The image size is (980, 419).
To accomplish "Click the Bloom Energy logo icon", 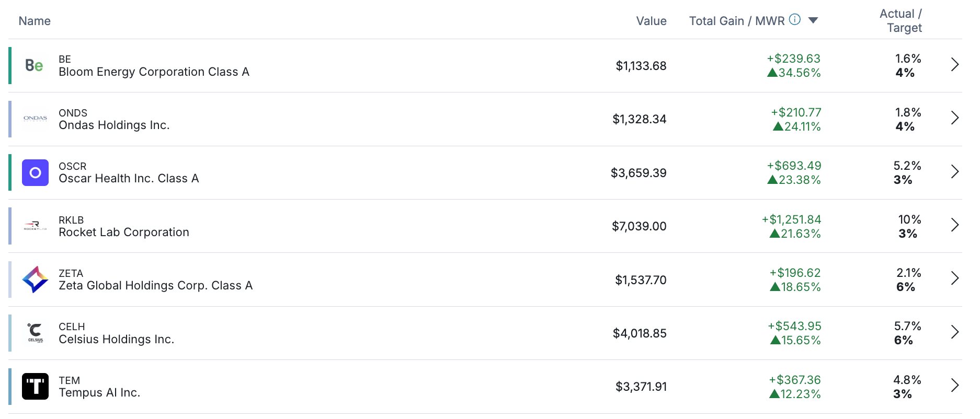I will point(35,65).
